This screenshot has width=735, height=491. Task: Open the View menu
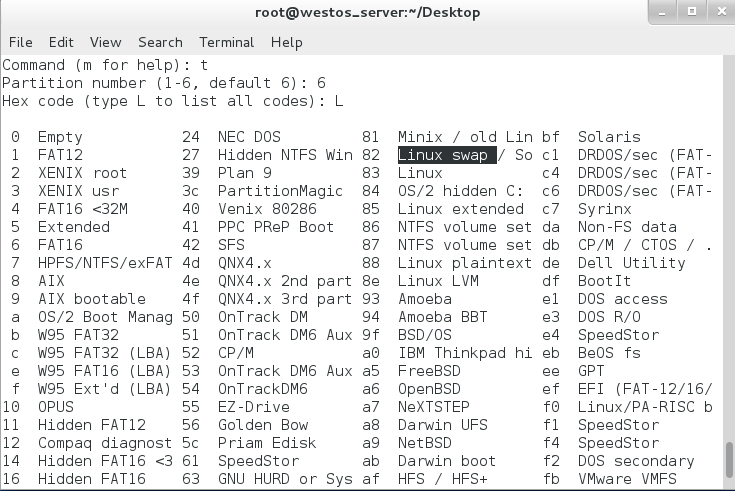tap(105, 42)
